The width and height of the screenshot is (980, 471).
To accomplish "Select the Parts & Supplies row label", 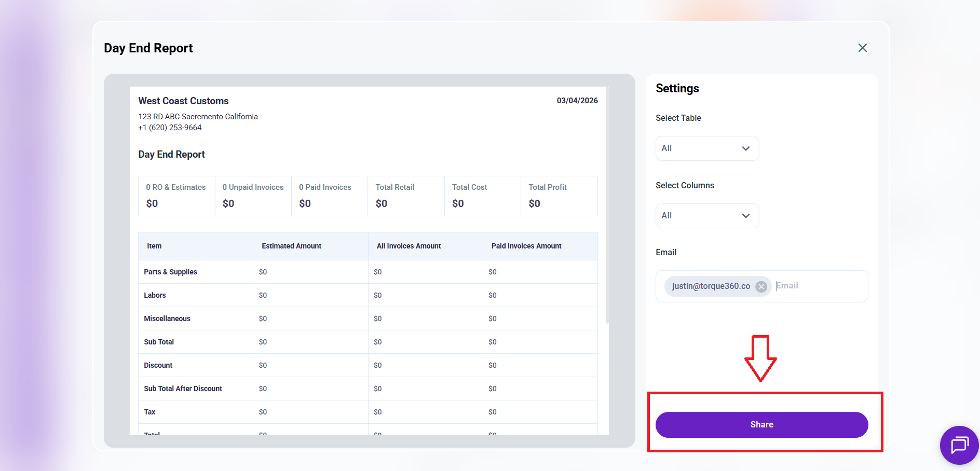I will 170,272.
